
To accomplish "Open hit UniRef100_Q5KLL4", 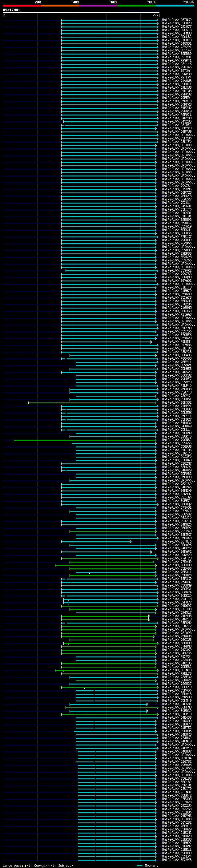I will pyautogui.click(x=177, y=430).
